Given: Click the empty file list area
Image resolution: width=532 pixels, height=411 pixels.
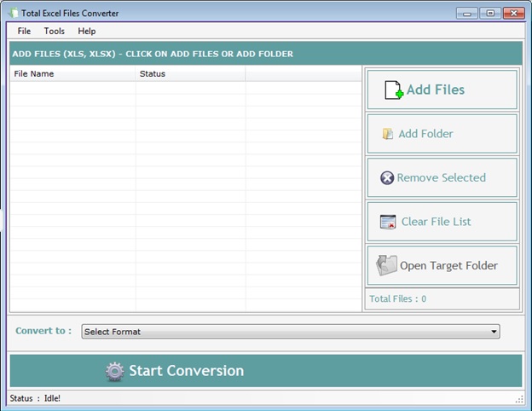Looking at the screenshot, I should pos(185,196).
